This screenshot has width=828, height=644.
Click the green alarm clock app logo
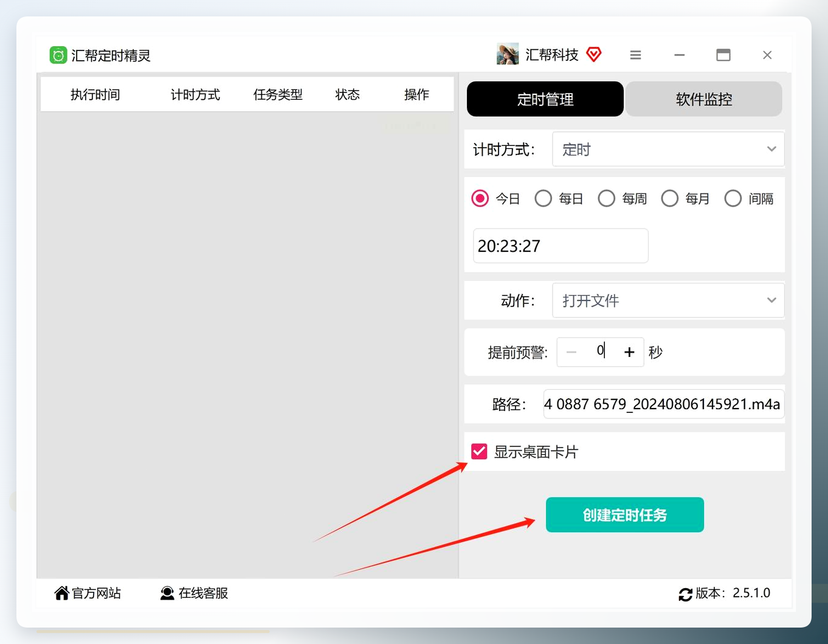(58, 55)
